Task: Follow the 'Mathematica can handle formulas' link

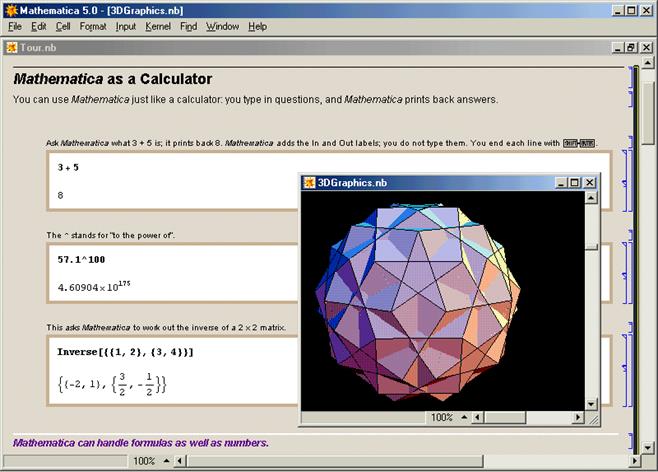Action: [140, 442]
